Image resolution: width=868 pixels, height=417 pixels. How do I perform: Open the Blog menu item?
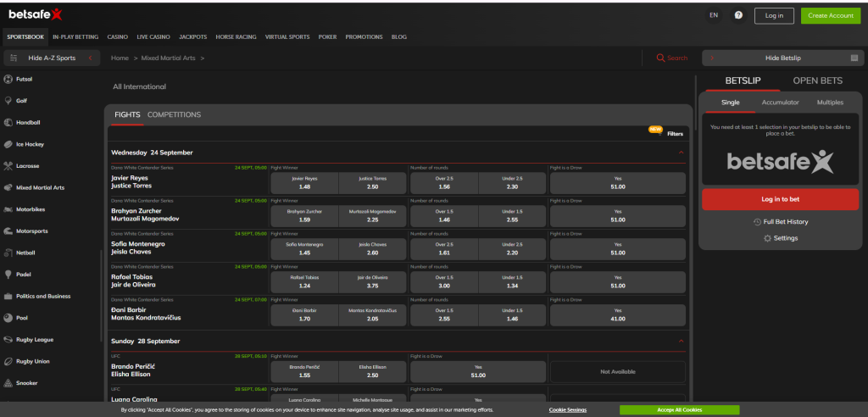[x=398, y=37]
